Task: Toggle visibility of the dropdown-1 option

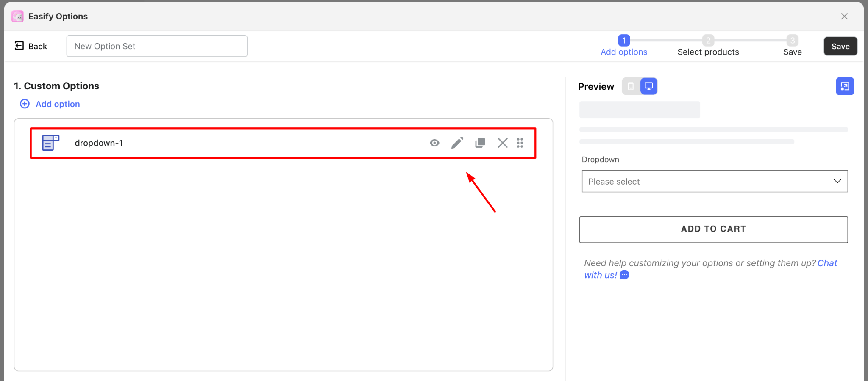Action: (x=434, y=143)
